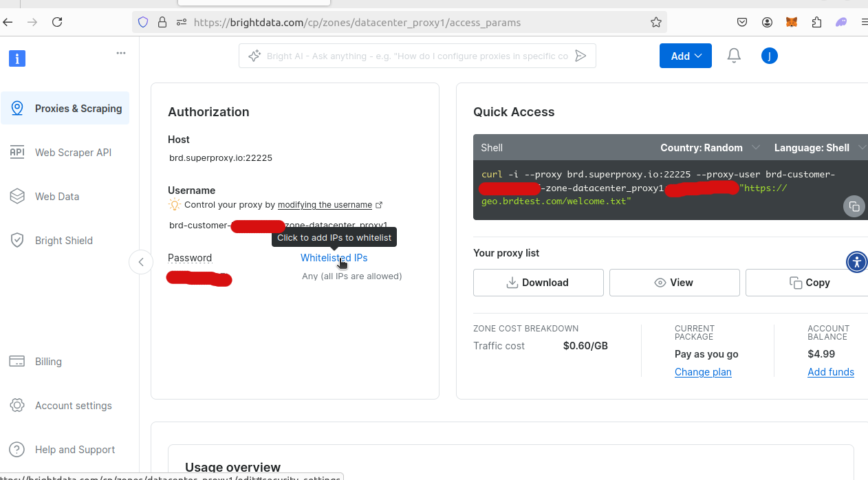The width and height of the screenshot is (868, 480).
Task: Open Help and Support
Action: point(65,450)
